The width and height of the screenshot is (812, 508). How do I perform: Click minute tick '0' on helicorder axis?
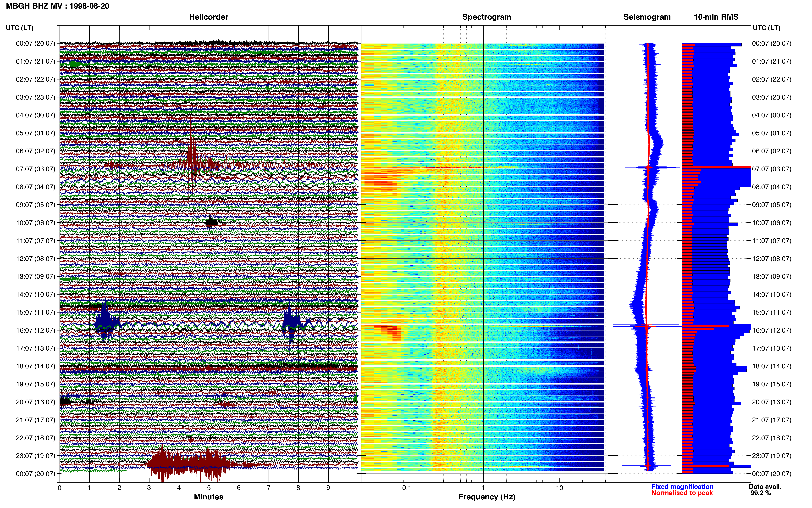59,488
